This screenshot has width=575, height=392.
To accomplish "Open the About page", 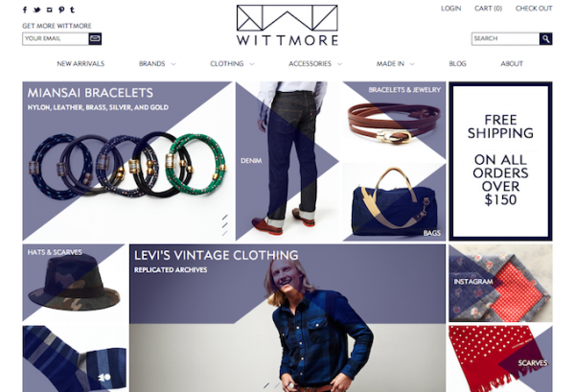I will point(512,64).
